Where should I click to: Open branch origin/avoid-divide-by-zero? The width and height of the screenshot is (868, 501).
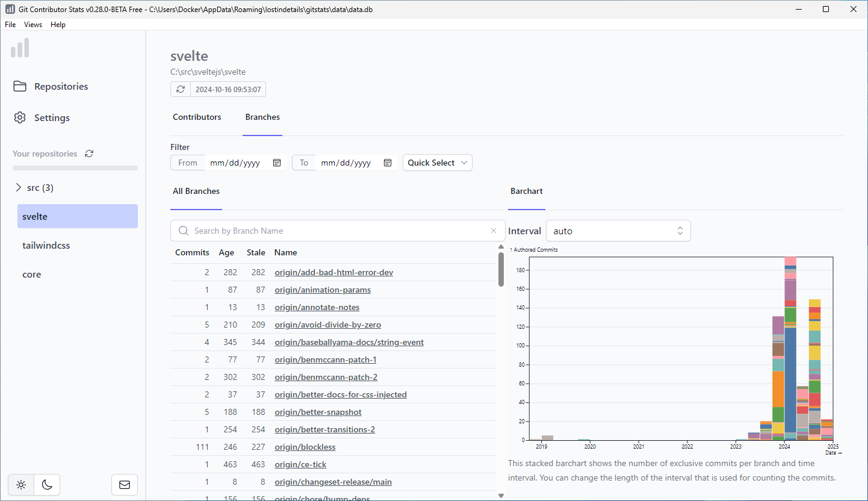pos(328,325)
